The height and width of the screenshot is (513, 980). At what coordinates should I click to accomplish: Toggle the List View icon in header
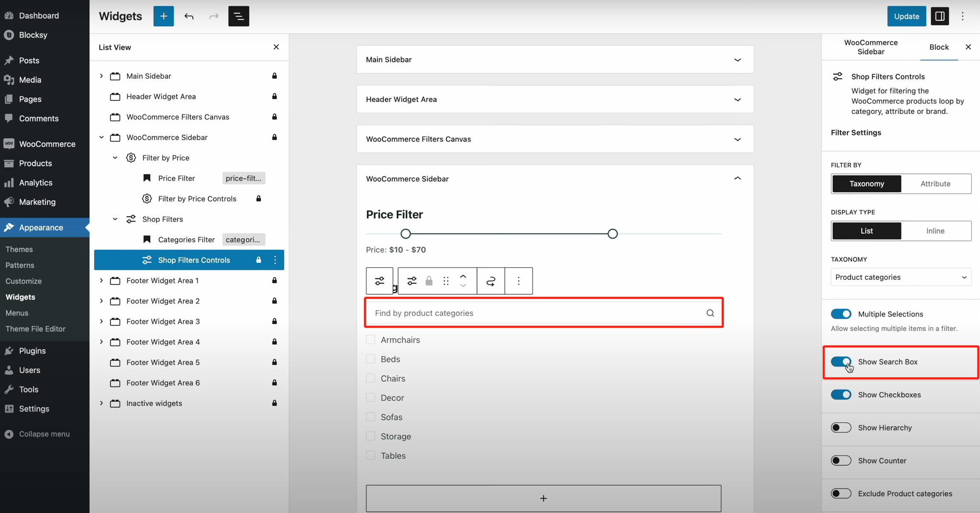click(x=239, y=16)
